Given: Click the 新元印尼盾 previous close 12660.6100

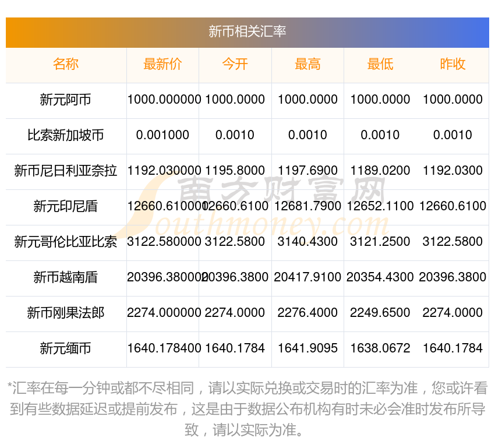Looking at the screenshot, I should click(452, 206).
